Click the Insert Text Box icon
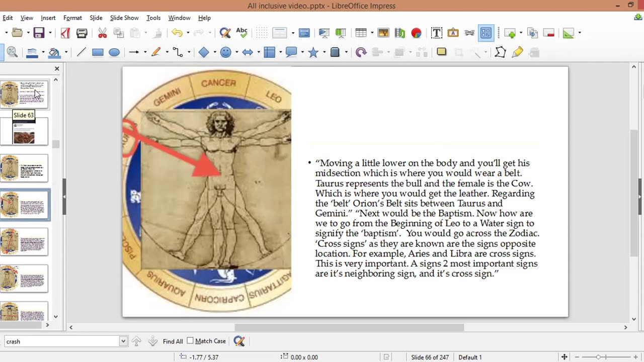The width and height of the screenshot is (644, 362). click(437, 33)
